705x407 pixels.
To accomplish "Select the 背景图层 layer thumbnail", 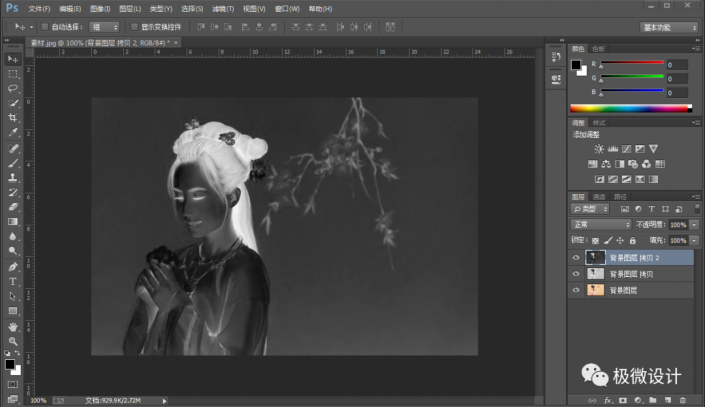I will (x=597, y=290).
